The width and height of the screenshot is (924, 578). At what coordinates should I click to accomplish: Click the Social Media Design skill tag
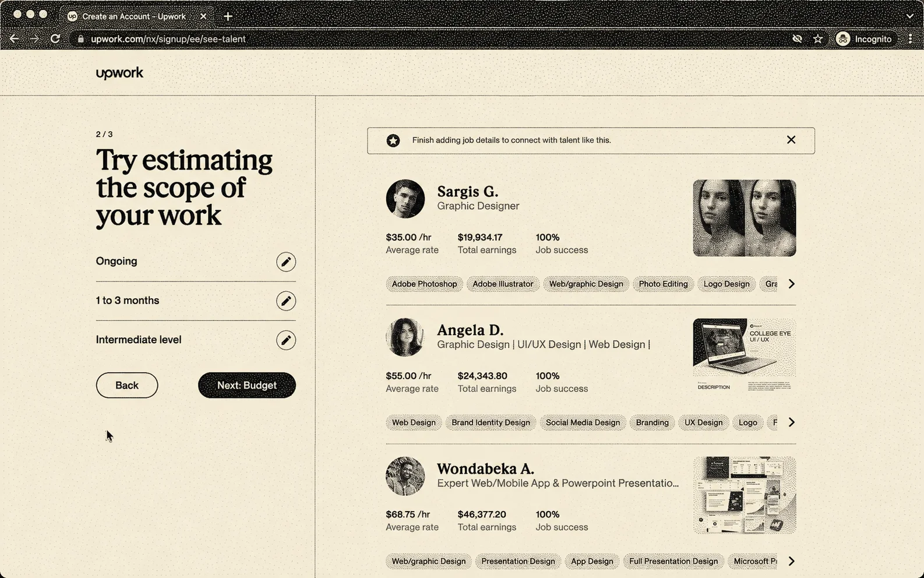pyautogui.click(x=583, y=422)
